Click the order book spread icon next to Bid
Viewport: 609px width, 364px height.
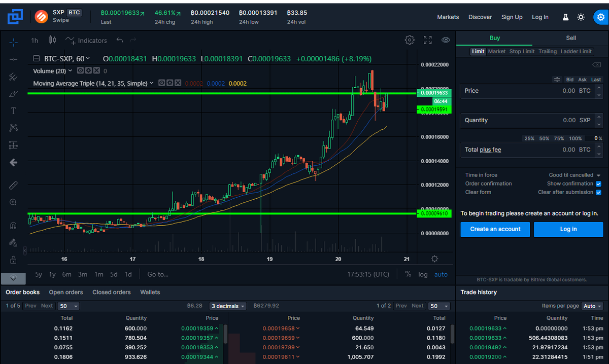[557, 80]
